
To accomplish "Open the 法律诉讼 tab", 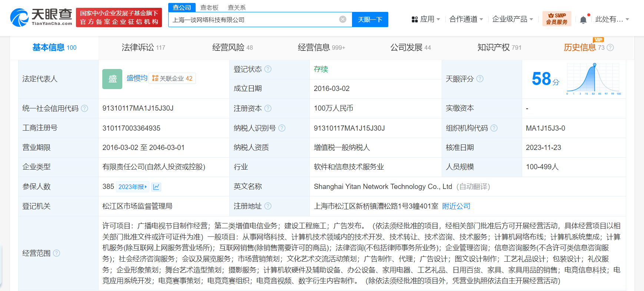I will click(143, 48).
